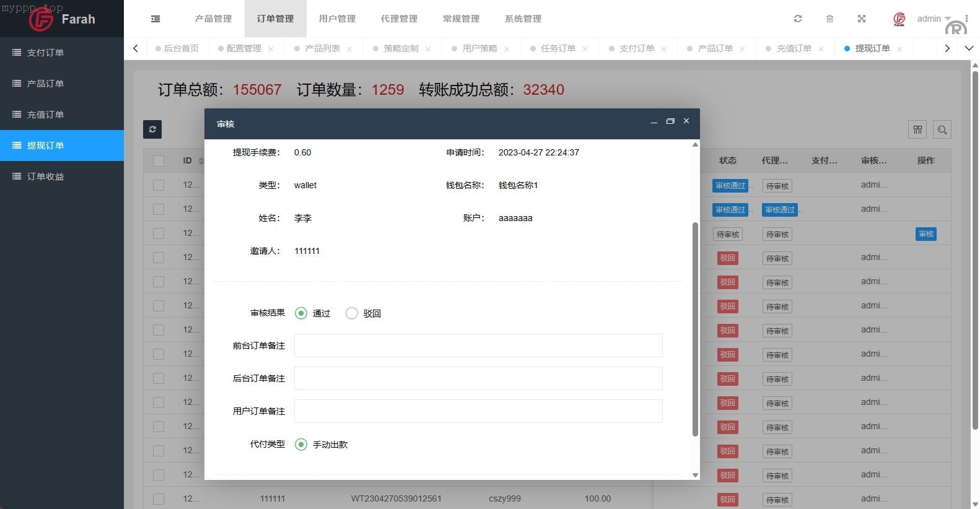Click the trash clear-cache icon in header

[x=829, y=19]
